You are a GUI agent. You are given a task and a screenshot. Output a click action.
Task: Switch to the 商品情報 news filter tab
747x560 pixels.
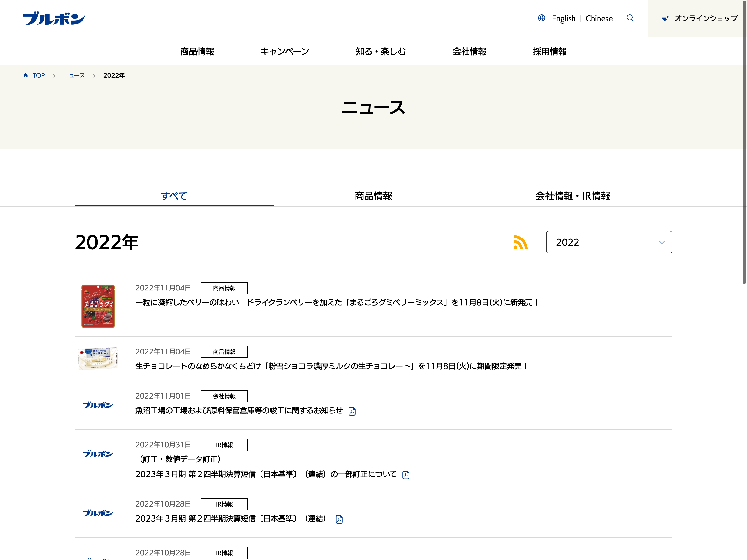coord(373,196)
